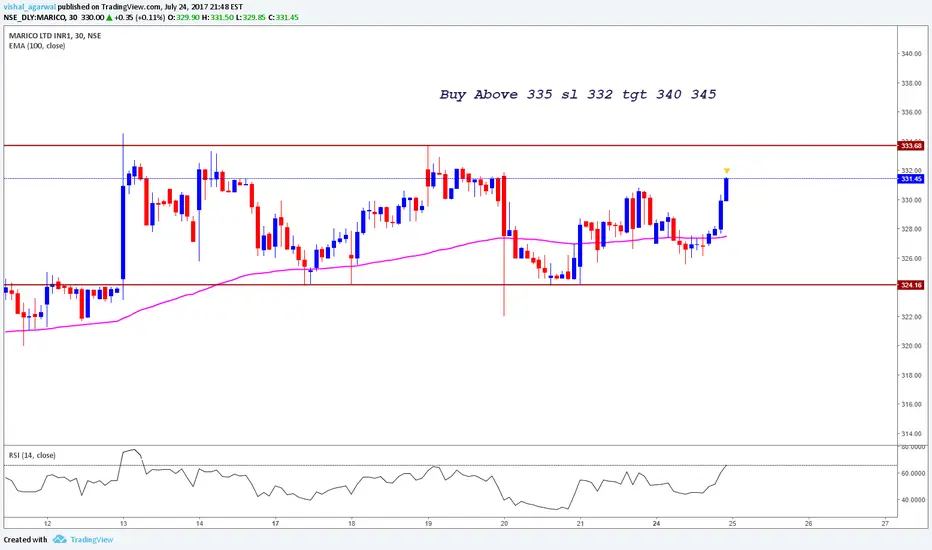Click date label 17 on time axis
The width and height of the screenshot is (932, 550).
[275, 524]
